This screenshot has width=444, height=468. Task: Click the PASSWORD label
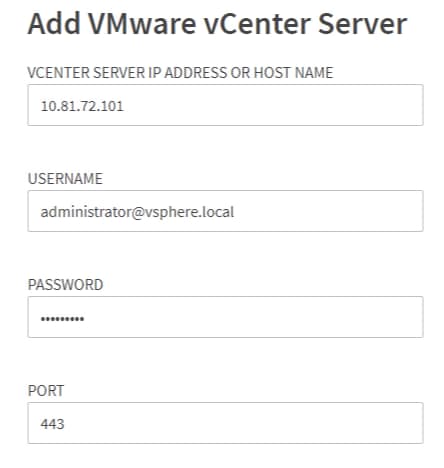pyautogui.click(x=66, y=285)
